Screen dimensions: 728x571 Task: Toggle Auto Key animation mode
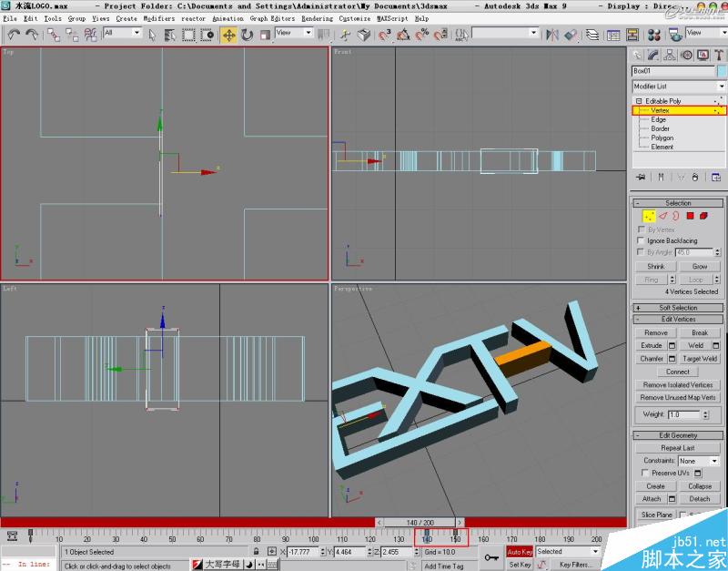tap(521, 552)
